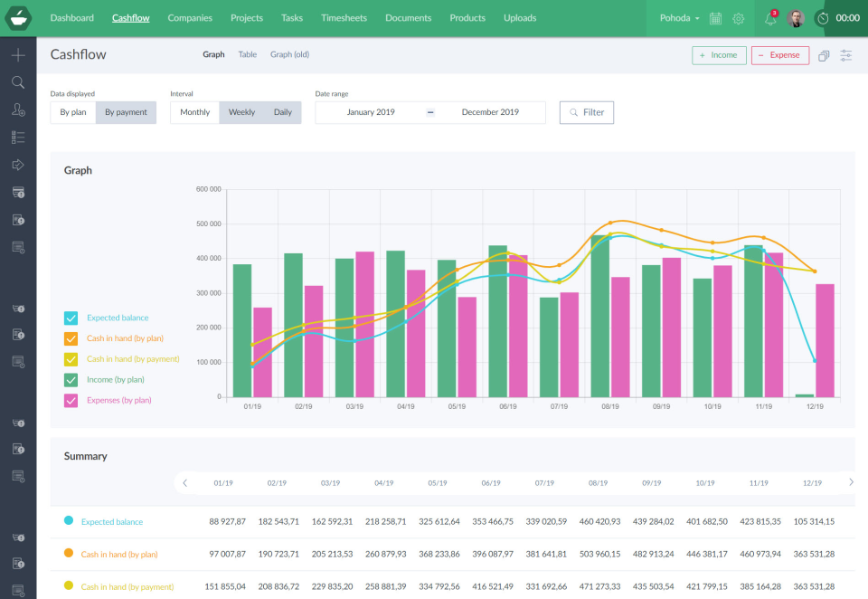
Task: Add a new Income entry
Action: pos(719,55)
